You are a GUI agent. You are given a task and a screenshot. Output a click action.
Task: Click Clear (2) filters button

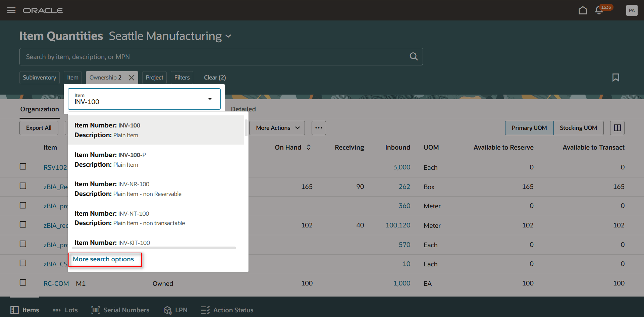click(x=215, y=77)
